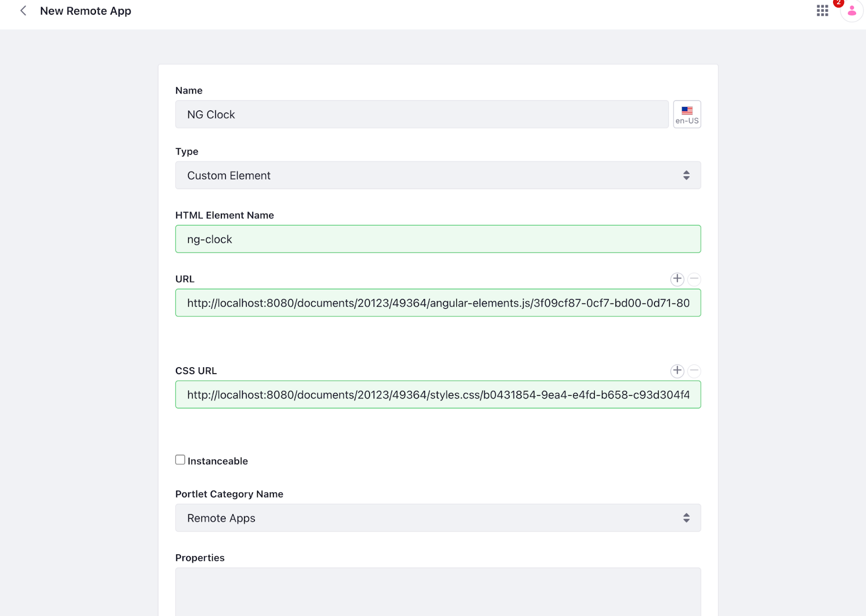Remove CSS URL field with minus icon
The height and width of the screenshot is (616, 866).
tap(694, 371)
